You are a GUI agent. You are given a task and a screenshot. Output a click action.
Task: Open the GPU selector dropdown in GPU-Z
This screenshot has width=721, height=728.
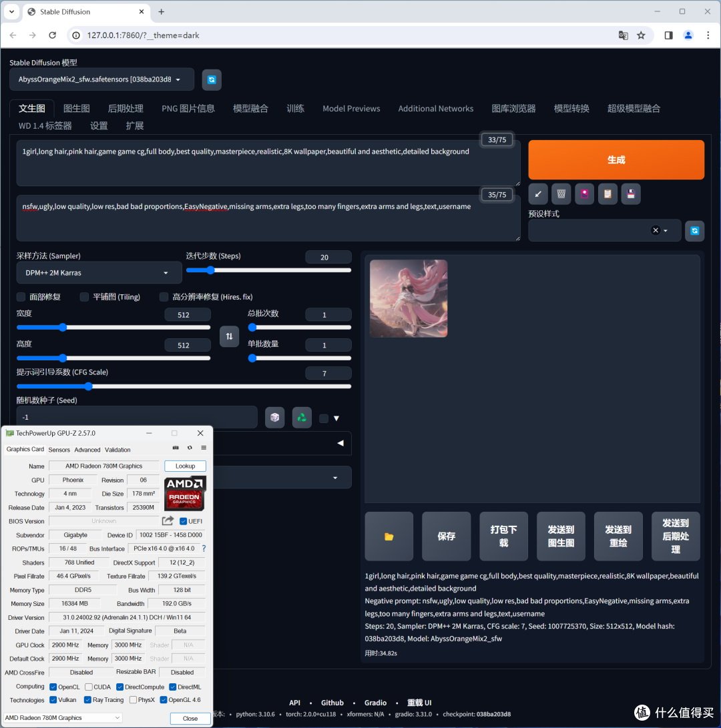click(x=63, y=718)
